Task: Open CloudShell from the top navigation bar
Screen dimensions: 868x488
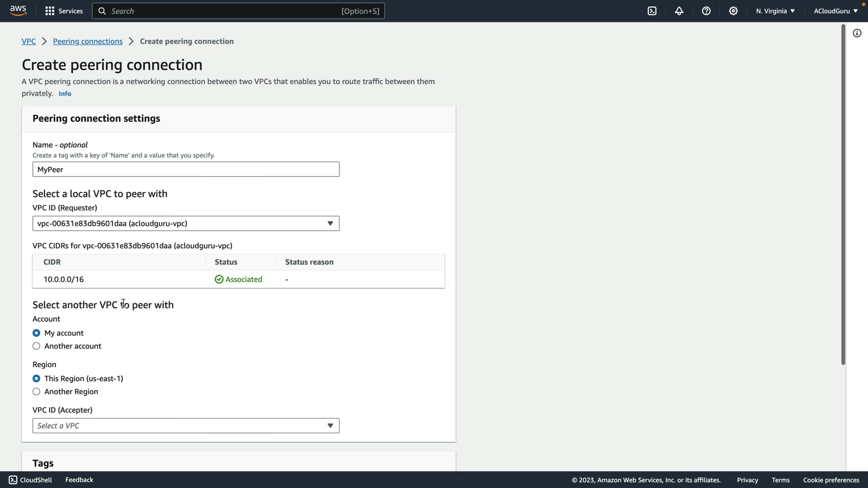Action: tap(652, 11)
